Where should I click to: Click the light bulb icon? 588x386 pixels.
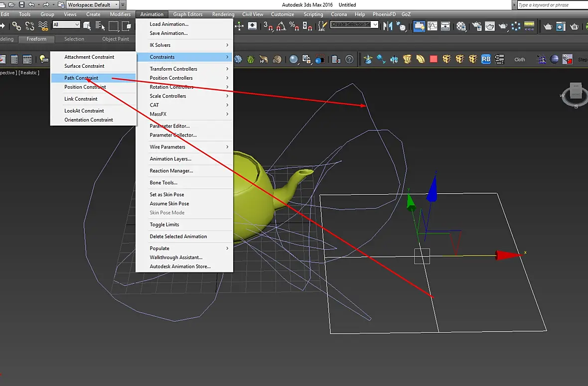pos(43,59)
